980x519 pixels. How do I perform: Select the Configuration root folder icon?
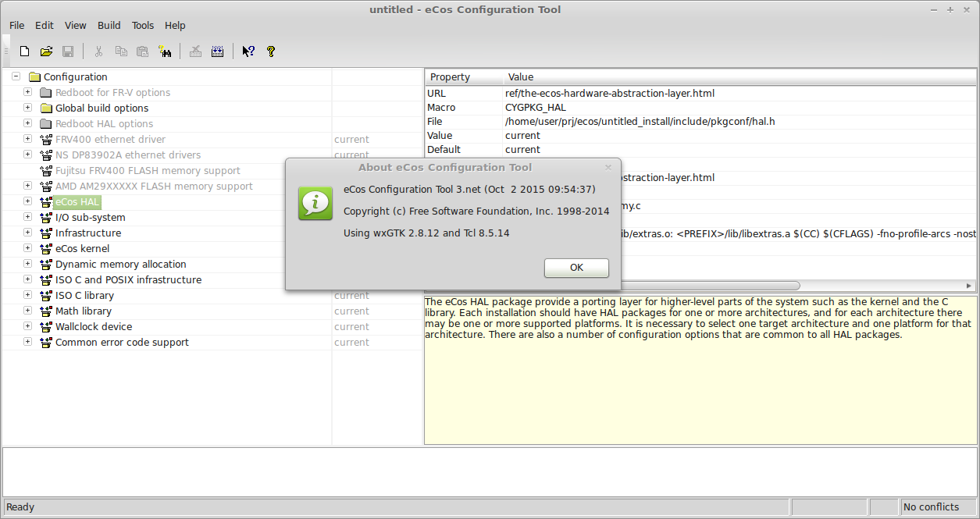click(34, 77)
